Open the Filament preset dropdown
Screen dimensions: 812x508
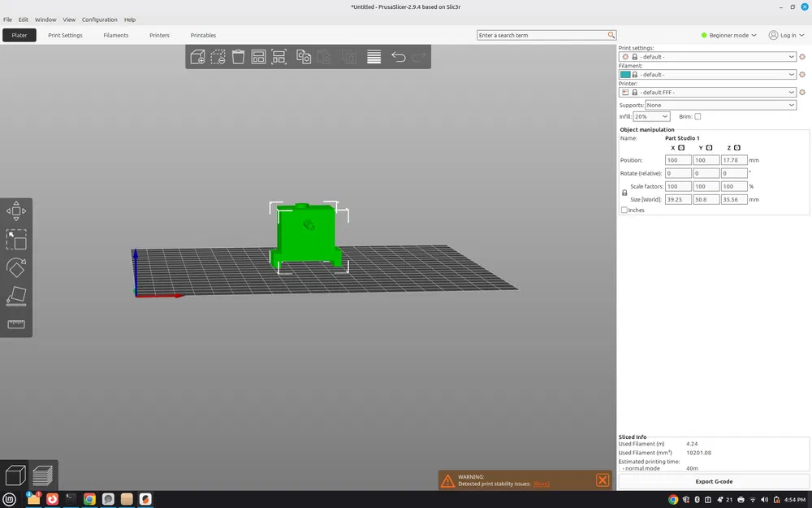[707, 75]
